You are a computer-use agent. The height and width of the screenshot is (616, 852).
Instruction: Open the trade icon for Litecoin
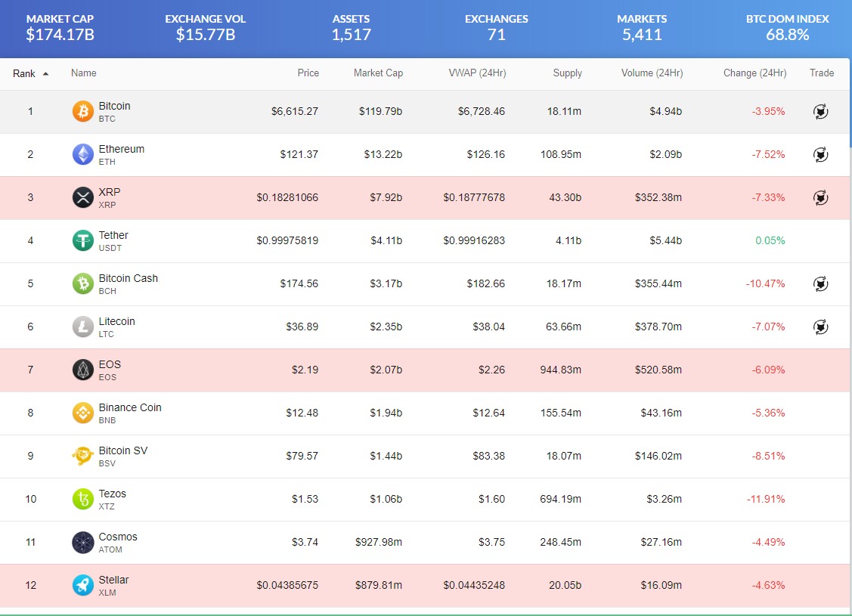[820, 327]
